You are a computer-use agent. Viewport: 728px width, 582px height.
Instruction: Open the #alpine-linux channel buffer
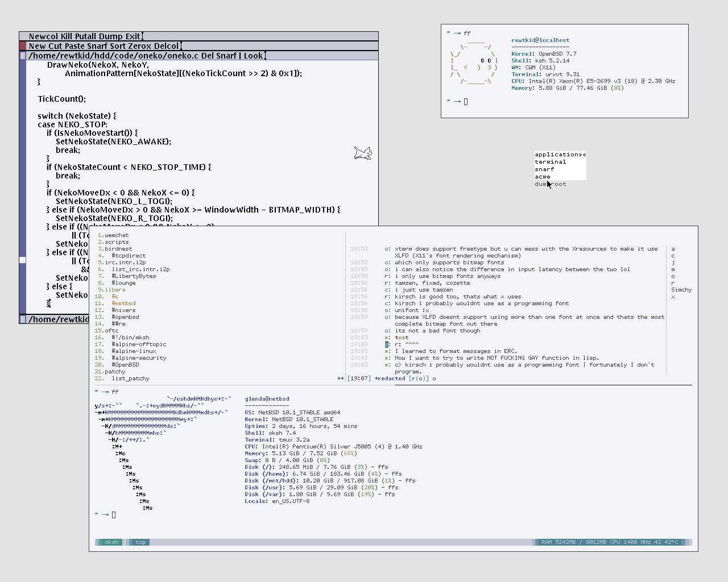[134, 351]
